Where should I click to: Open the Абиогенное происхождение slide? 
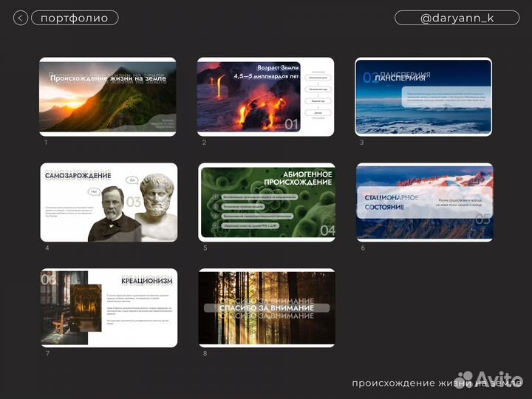click(265, 202)
